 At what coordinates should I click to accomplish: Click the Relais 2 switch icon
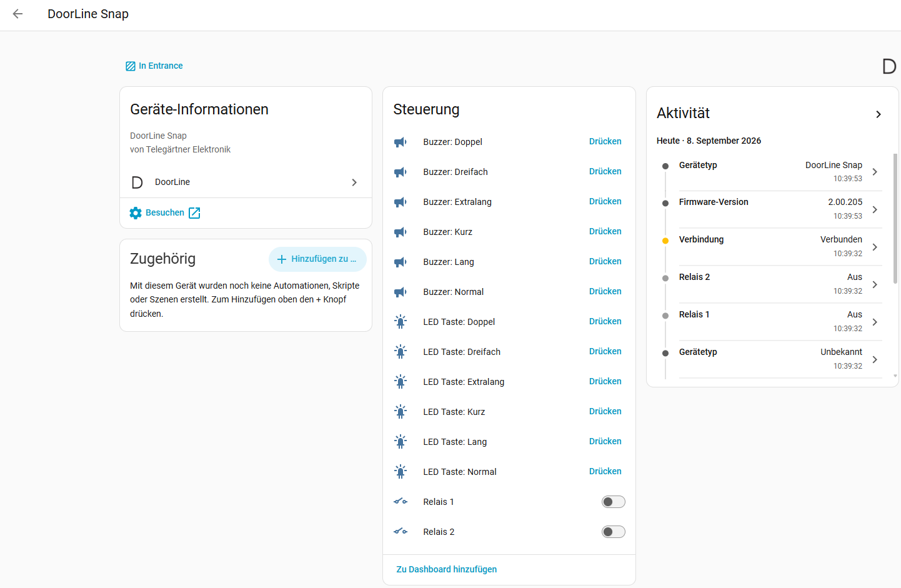pyautogui.click(x=401, y=532)
